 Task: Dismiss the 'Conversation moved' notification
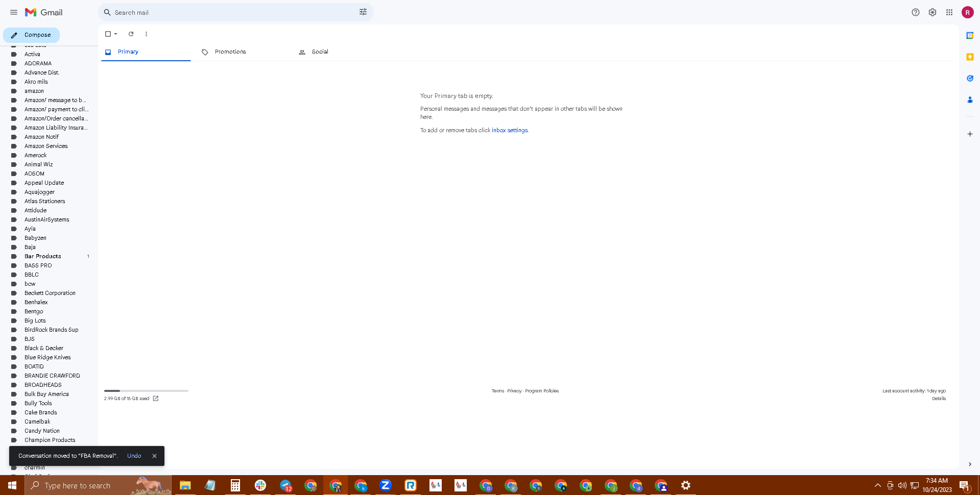[x=154, y=456]
